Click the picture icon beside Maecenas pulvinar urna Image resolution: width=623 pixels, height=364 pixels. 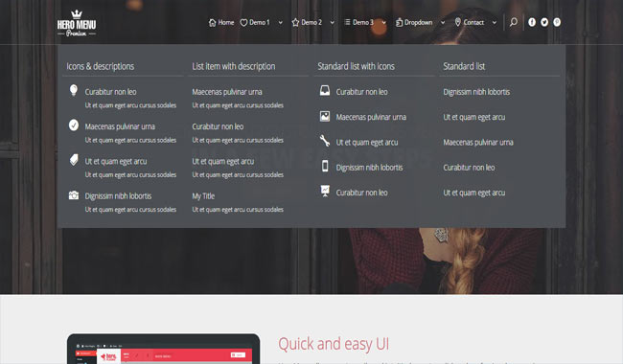pyautogui.click(x=325, y=116)
